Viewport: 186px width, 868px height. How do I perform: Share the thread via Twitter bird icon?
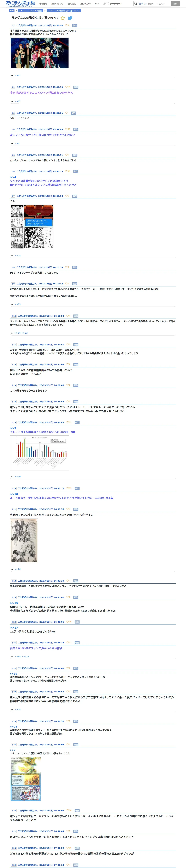point(70,18)
